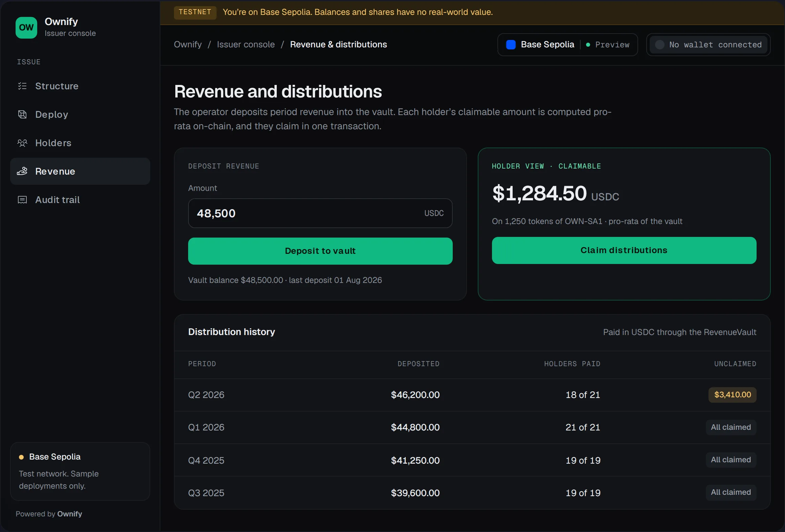Image resolution: width=785 pixels, height=532 pixels.
Task: Open the Audit trail page
Action: tap(80, 200)
